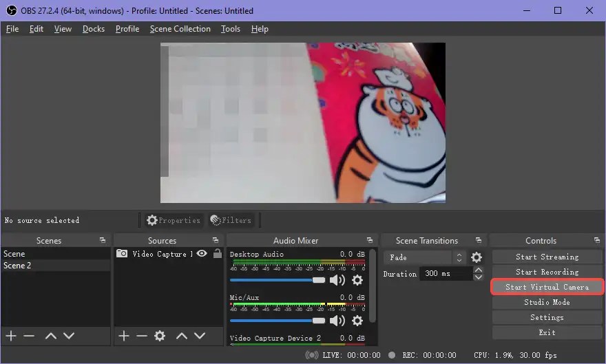Image resolution: width=606 pixels, height=364 pixels.
Task: Click Video Capture Device 2 mixer label
Action: pos(275,338)
